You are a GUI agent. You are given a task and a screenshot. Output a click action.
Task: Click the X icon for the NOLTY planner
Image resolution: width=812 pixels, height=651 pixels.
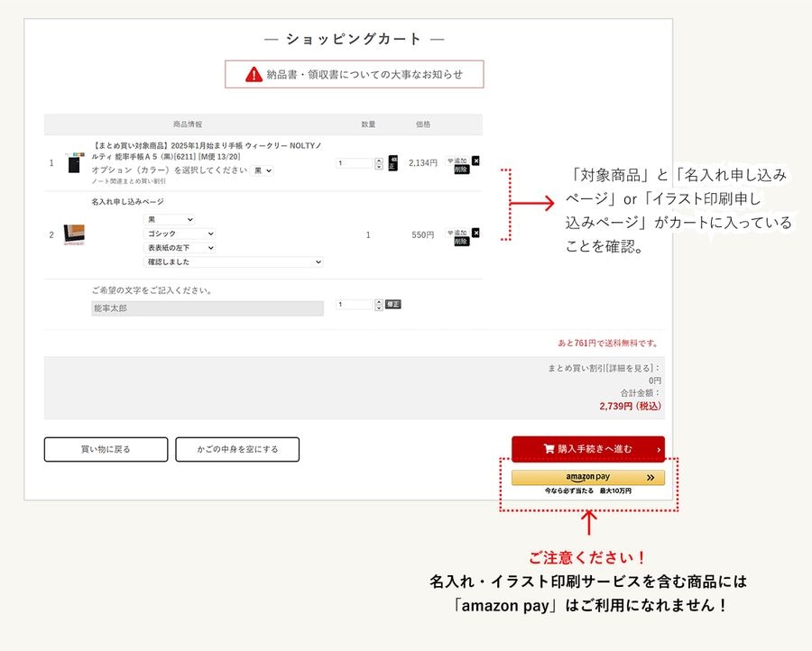pyautogui.click(x=475, y=160)
